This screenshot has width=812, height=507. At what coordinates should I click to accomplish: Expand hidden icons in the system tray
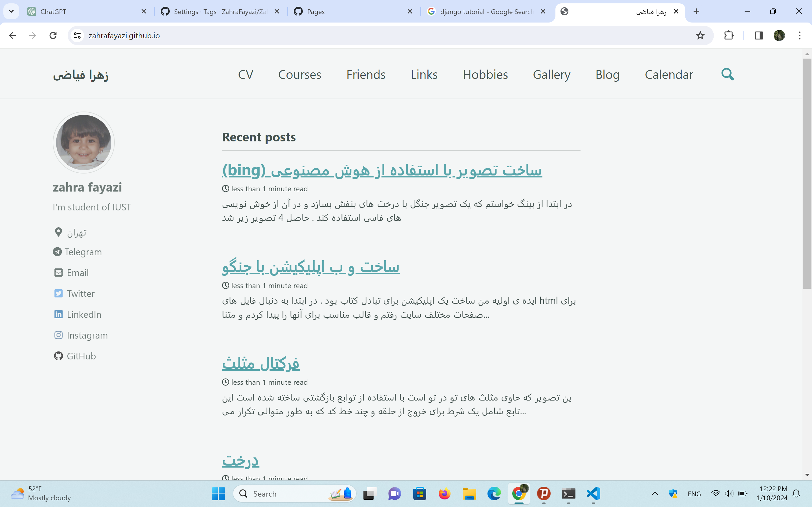click(654, 493)
